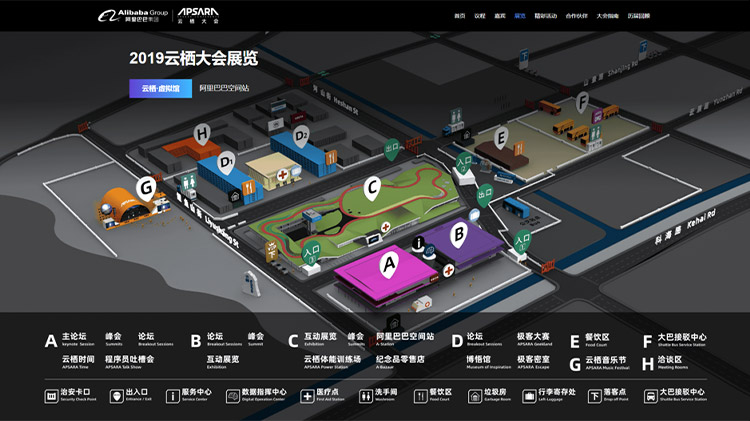
Task: Open the highlighted 展览 exhibition menu item
Action: 520,16
